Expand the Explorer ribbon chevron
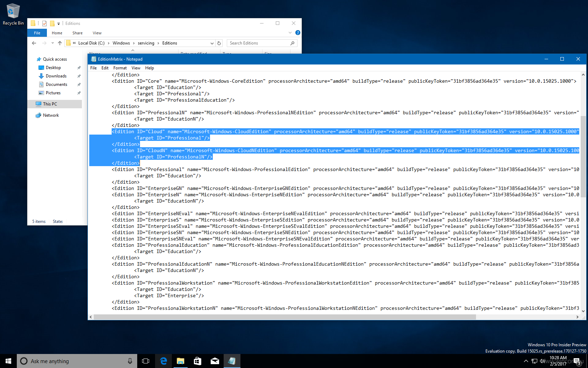The height and width of the screenshot is (368, 588). pos(290,33)
